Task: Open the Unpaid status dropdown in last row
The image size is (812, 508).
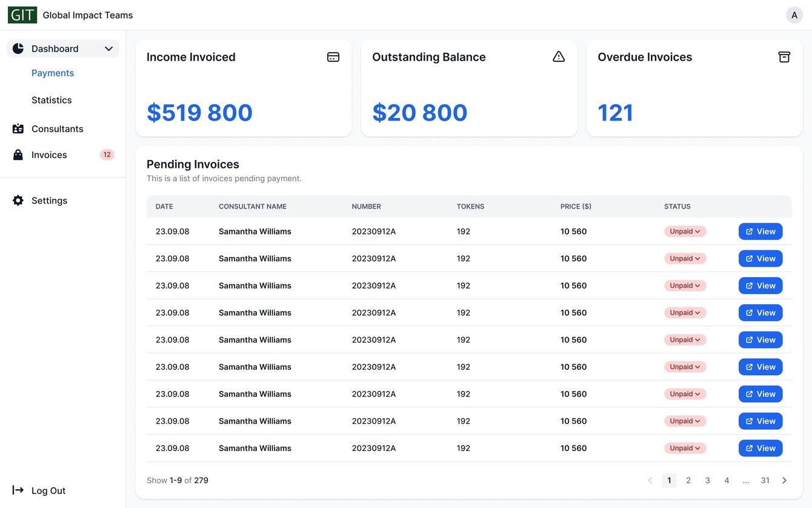Action: (685, 449)
